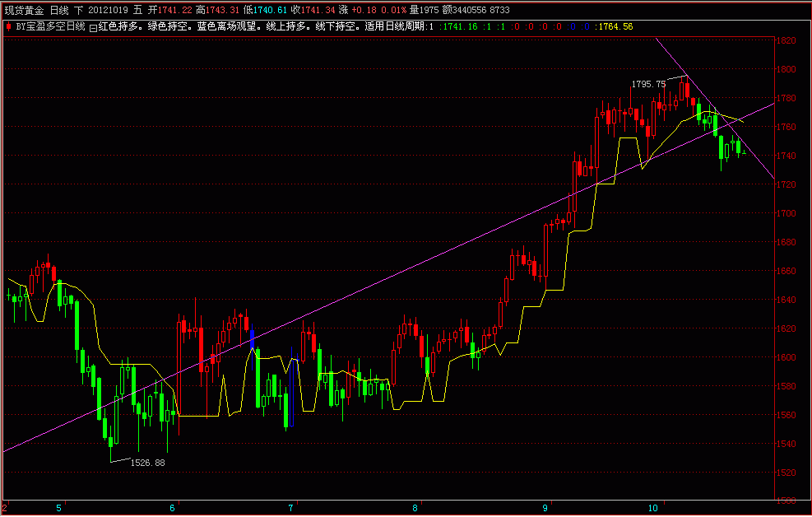Image resolution: width=812 pixels, height=517 pixels.
Task: Click the low point label 1526.88
Action: (147, 463)
